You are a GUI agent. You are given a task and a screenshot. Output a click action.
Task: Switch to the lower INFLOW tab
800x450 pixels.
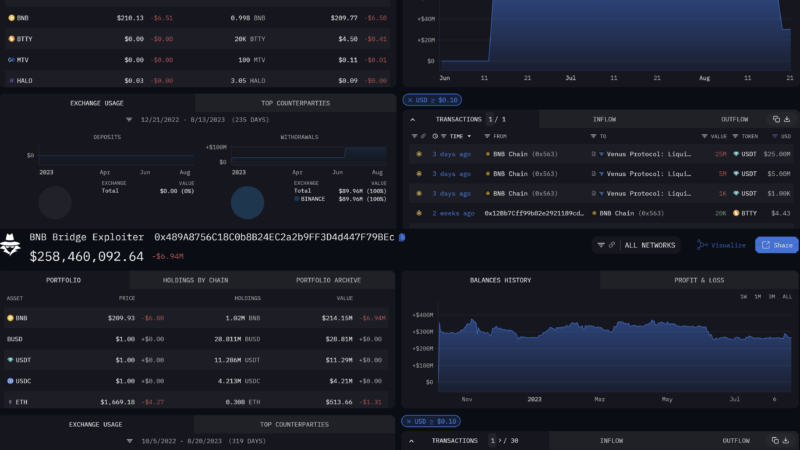click(611, 441)
